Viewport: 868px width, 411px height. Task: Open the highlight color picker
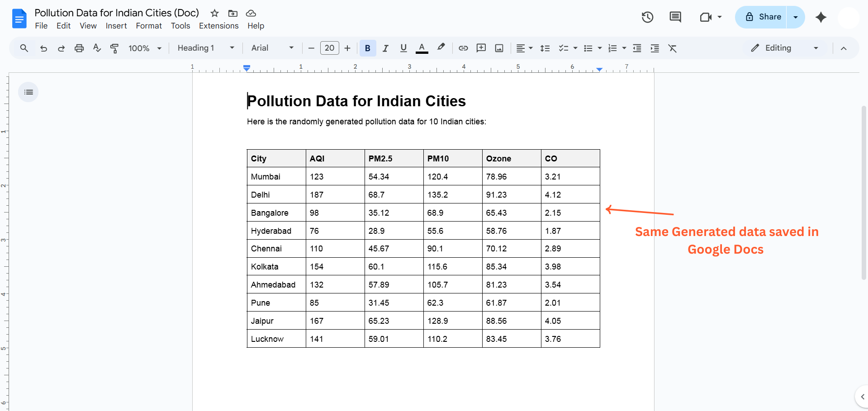(441, 47)
